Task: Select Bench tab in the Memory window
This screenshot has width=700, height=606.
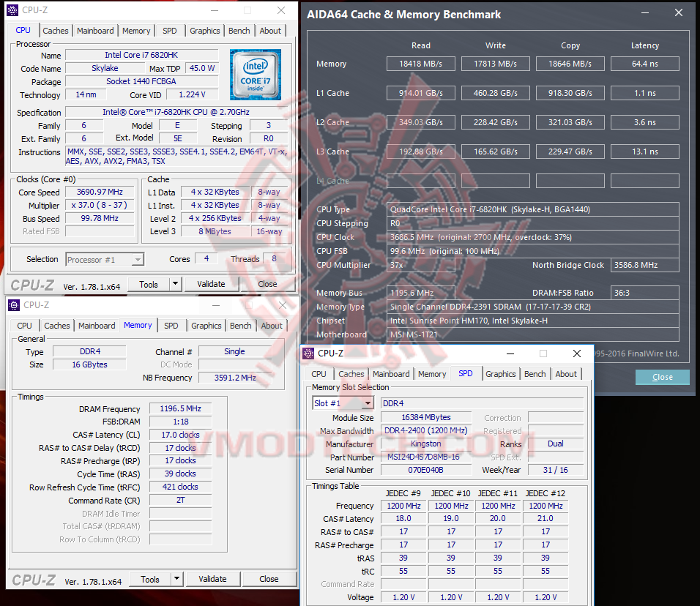Action: tap(241, 326)
